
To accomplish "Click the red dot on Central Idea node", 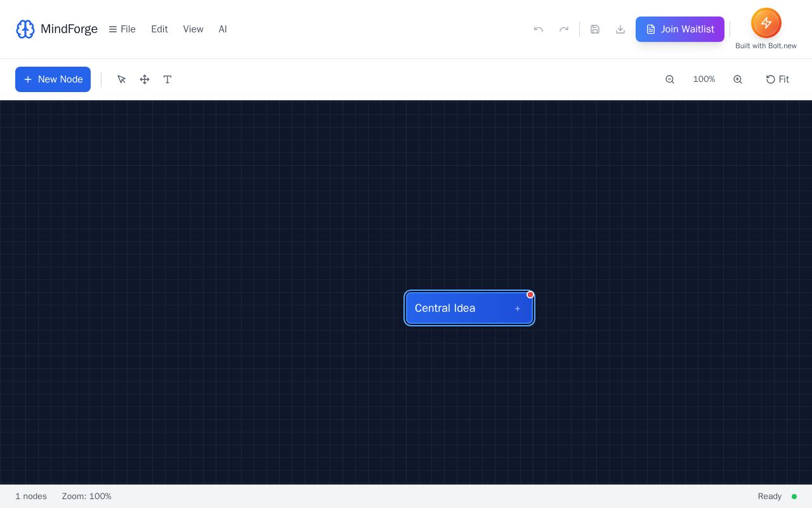I will (x=530, y=295).
